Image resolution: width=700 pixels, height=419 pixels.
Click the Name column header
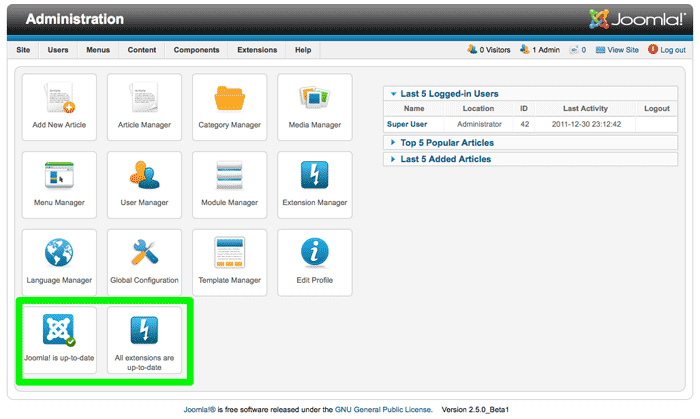(414, 108)
